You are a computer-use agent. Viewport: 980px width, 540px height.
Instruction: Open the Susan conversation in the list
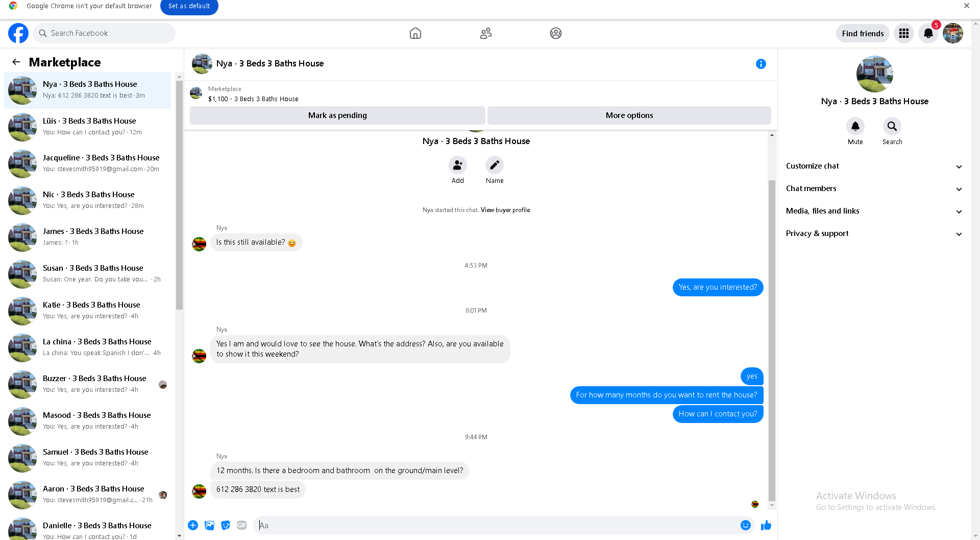tap(88, 274)
